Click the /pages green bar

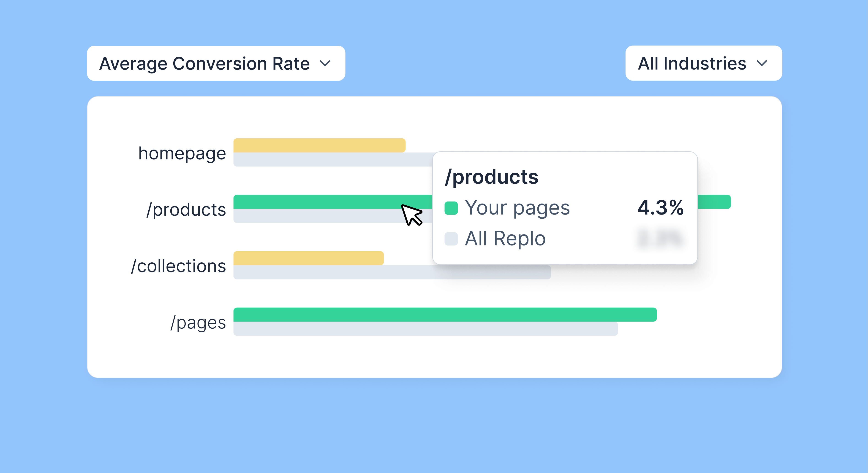point(445,314)
